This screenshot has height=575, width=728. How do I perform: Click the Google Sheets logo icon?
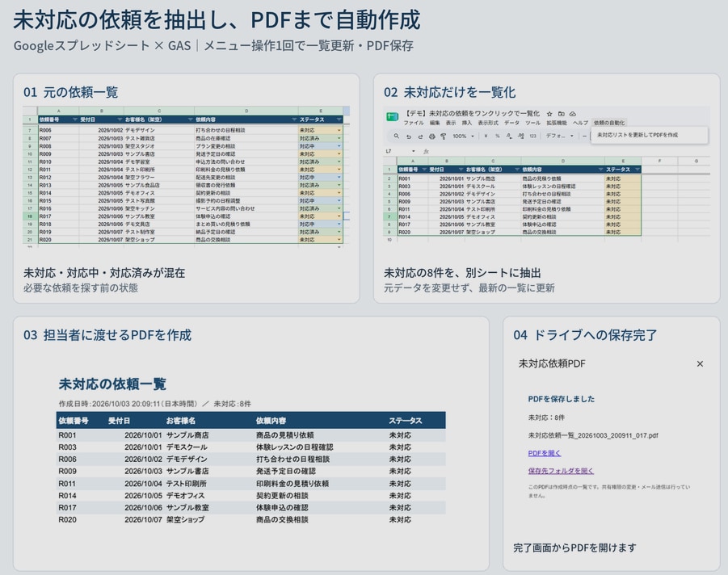393,117
